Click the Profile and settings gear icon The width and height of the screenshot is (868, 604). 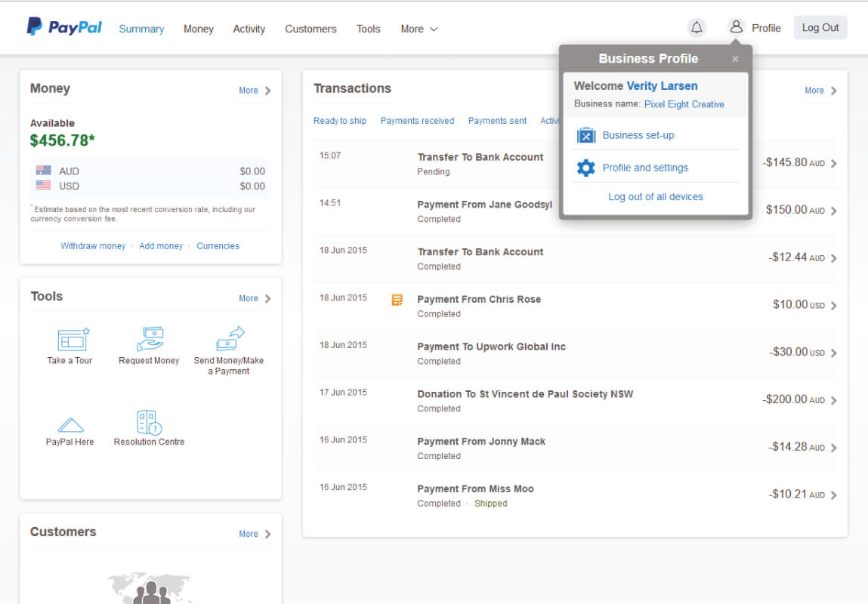tap(585, 168)
